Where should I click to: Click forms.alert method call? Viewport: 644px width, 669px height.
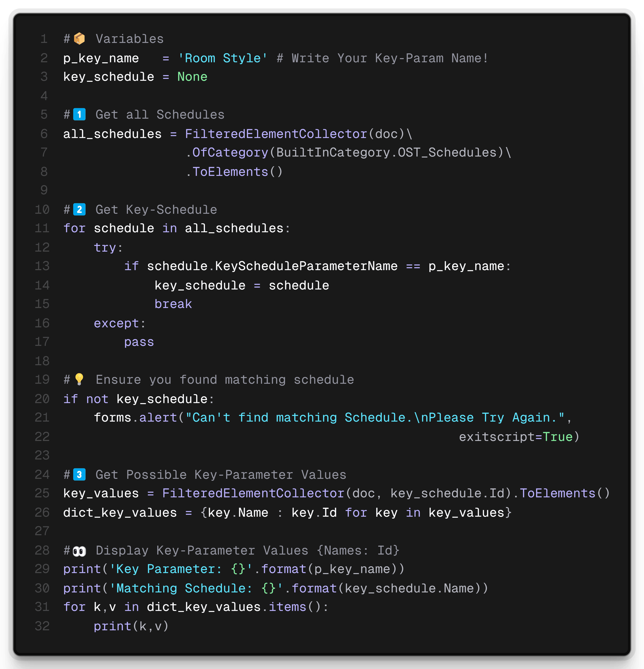pos(135,417)
